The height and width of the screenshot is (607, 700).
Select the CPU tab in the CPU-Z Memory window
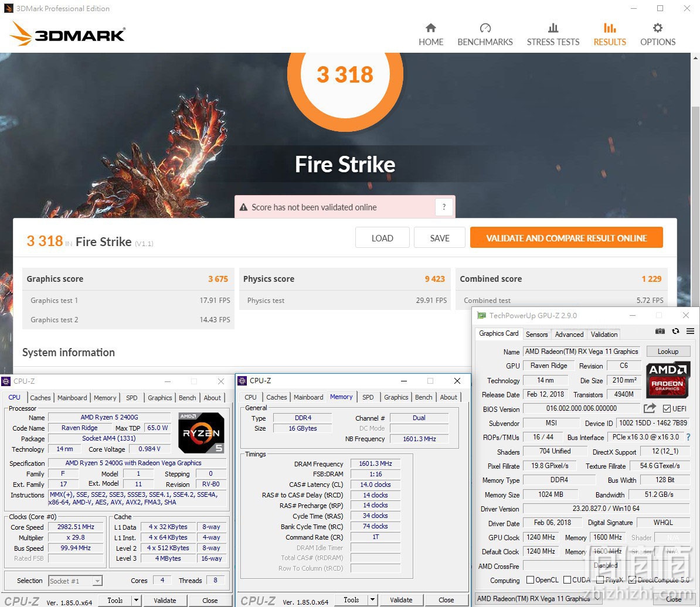tap(250, 397)
